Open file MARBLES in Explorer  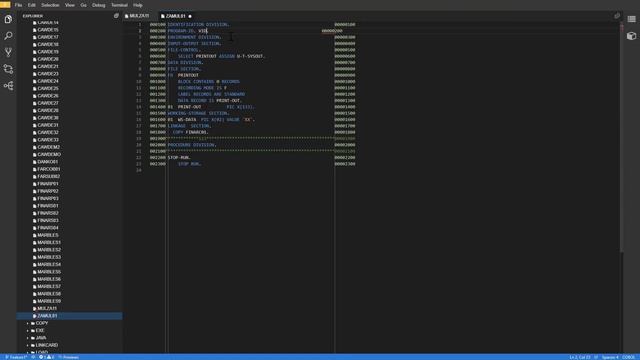click(48, 236)
